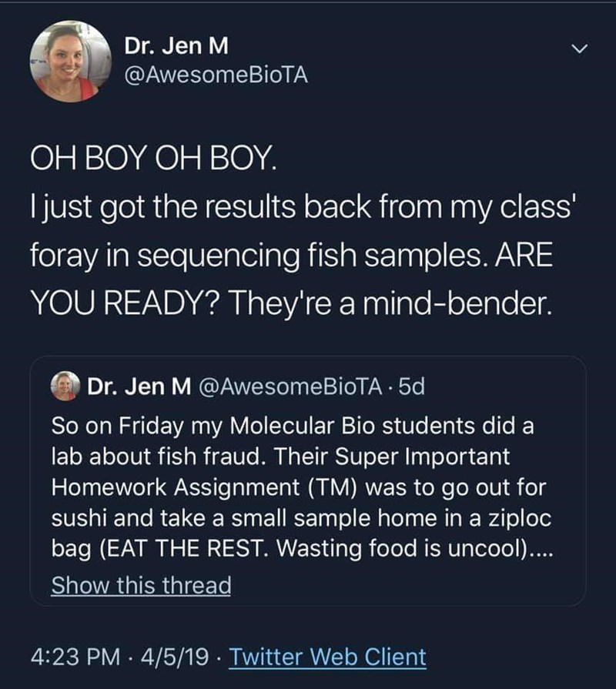Click the Show this thread link
The width and height of the screenshot is (616, 689).
pos(141,586)
